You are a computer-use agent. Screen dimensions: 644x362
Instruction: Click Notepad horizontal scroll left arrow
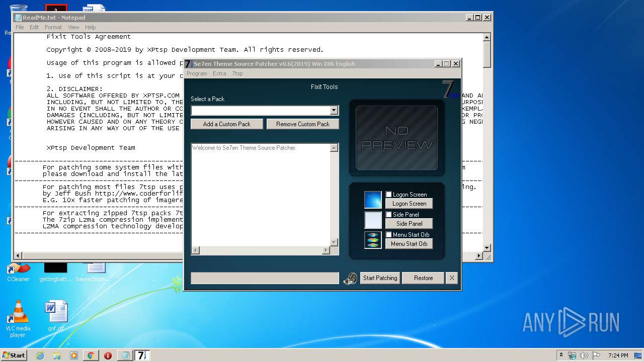pyautogui.click(x=18, y=256)
